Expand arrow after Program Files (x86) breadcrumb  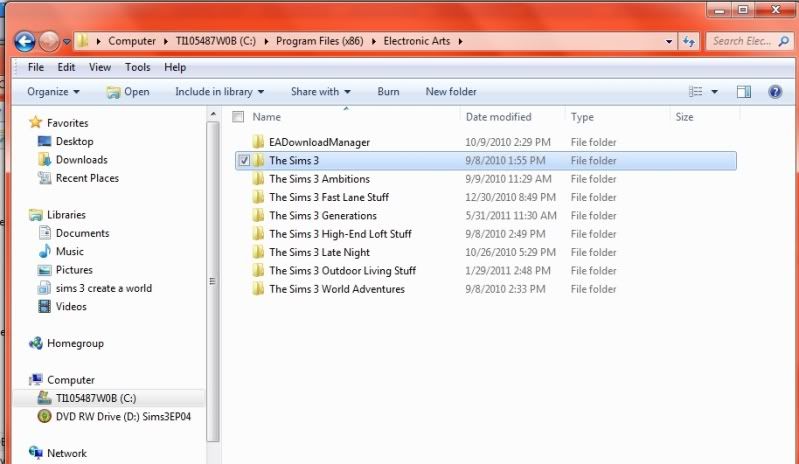point(374,41)
